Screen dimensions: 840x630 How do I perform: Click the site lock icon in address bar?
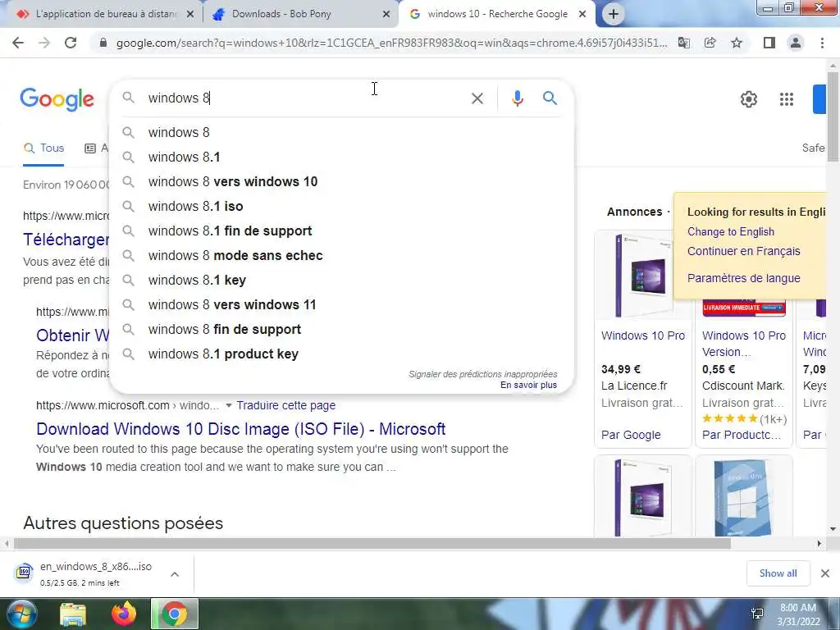[x=103, y=43]
